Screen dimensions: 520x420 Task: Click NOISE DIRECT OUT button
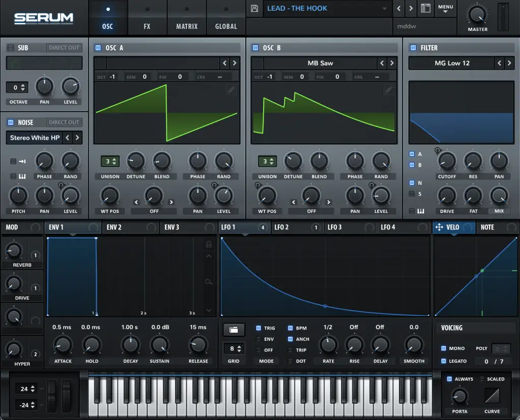point(64,122)
